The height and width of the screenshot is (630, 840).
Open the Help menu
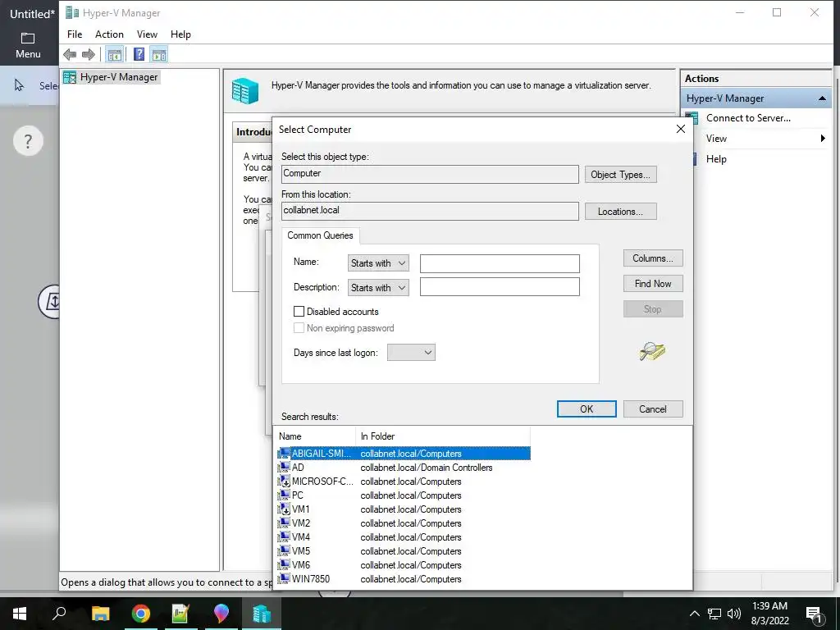[x=180, y=34]
